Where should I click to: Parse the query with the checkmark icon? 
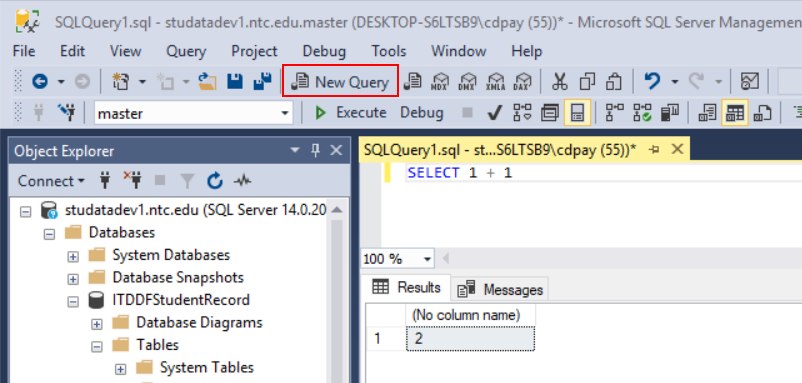tap(494, 113)
